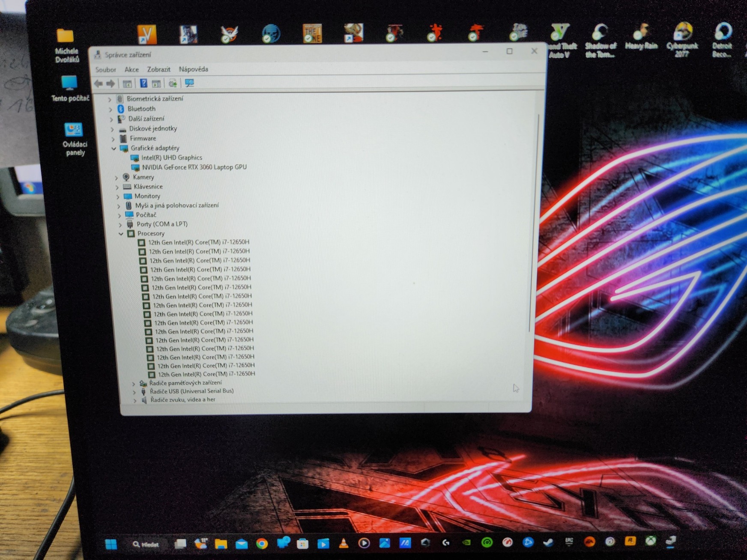Screen dimensions: 747x560
Task: Click the back arrow in toolbar
Action: point(99,83)
